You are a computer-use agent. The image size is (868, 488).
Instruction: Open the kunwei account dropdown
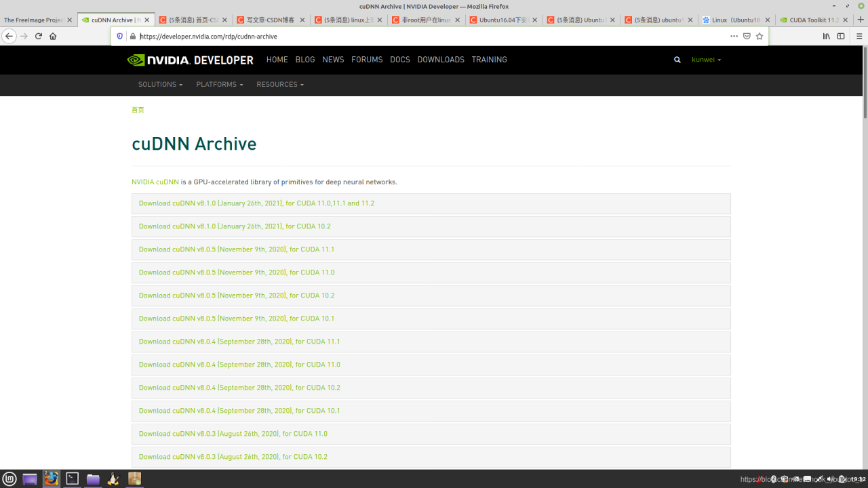click(706, 60)
